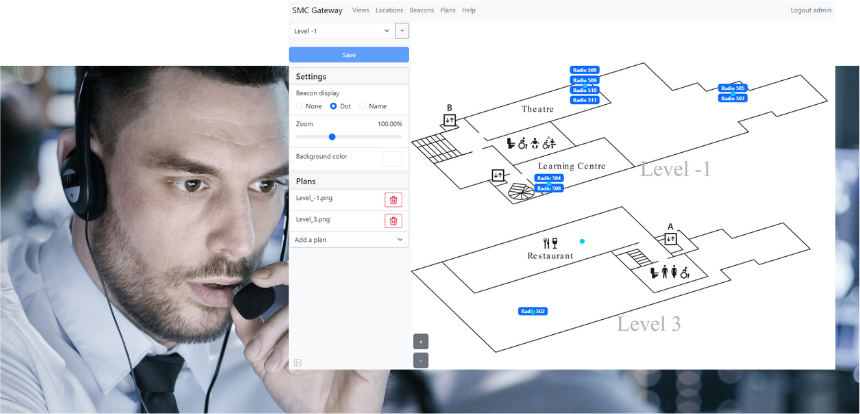Zoom out with the minus map button
Viewport: 860px width, 414px height.
[421, 361]
